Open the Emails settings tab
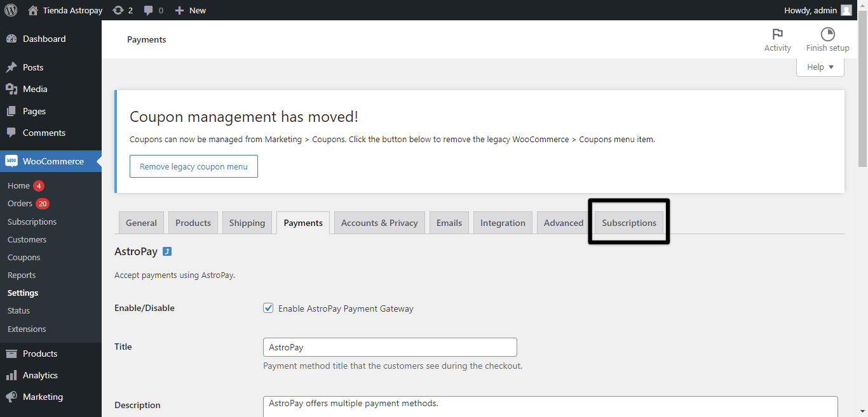This screenshot has height=417, width=868. coord(449,223)
